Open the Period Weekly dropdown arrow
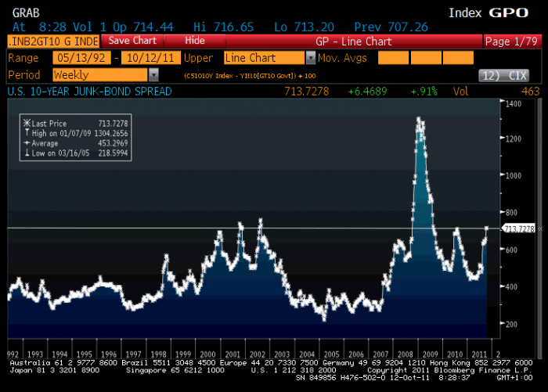This screenshot has width=548, height=392. [x=153, y=75]
